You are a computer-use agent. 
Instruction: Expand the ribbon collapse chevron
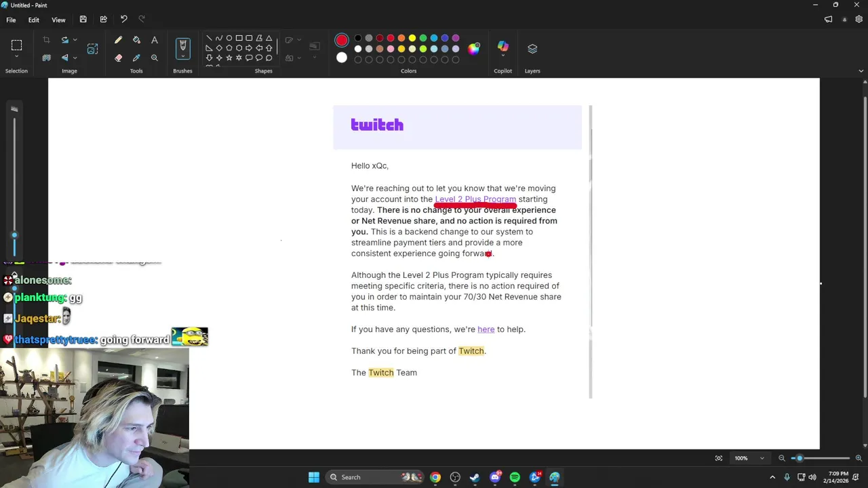pyautogui.click(x=861, y=70)
